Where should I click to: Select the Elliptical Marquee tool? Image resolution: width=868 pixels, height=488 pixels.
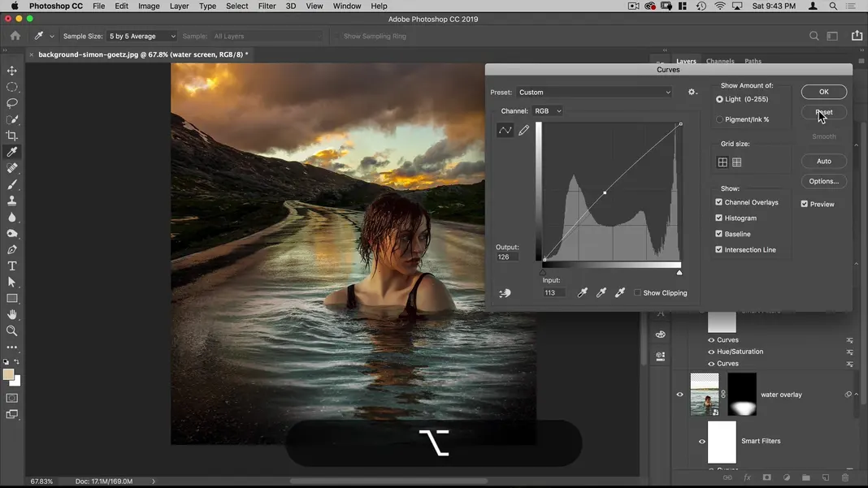click(x=11, y=87)
